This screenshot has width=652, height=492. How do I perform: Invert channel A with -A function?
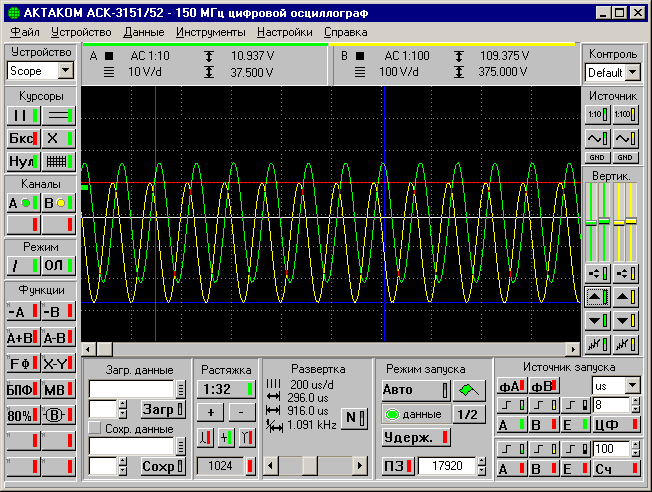point(24,312)
